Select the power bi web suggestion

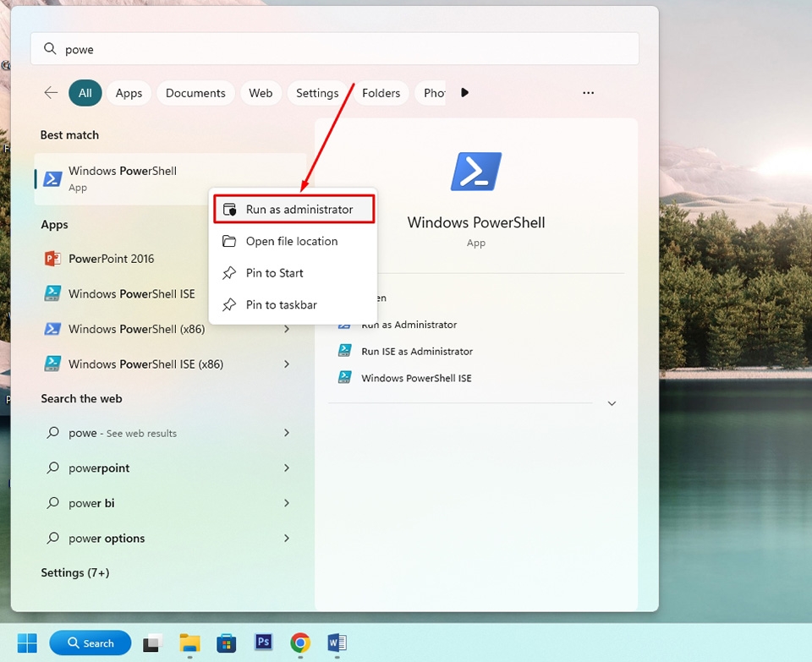91,503
